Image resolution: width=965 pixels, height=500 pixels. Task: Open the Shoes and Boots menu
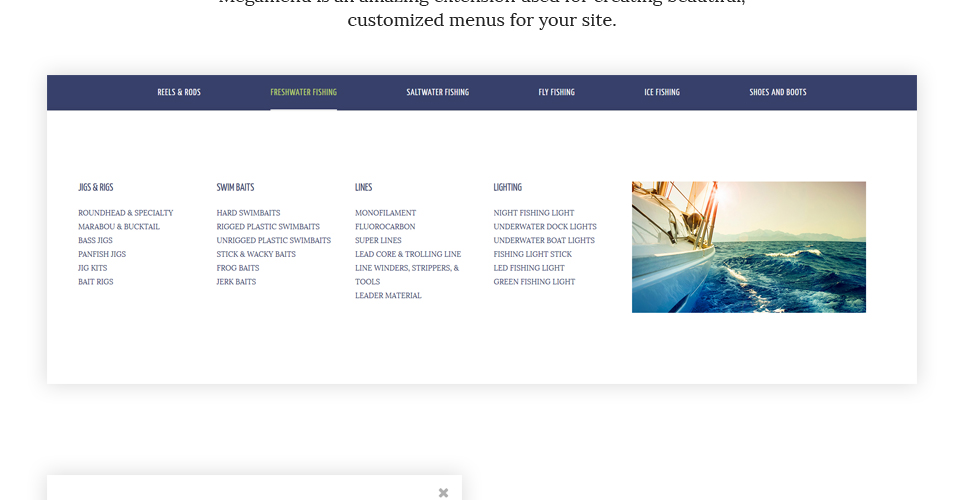pos(778,92)
